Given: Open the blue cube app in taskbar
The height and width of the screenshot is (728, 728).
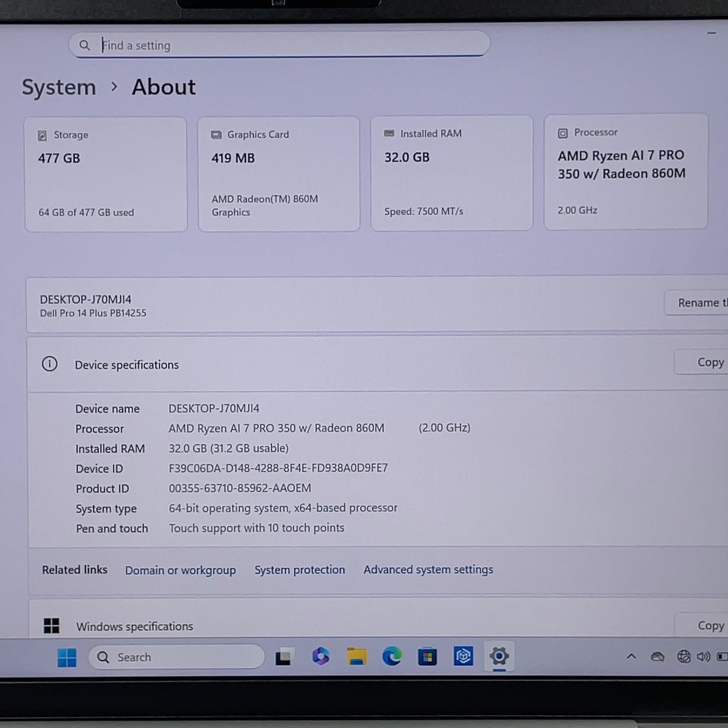Looking at the screenshot, I should point(463,656).
